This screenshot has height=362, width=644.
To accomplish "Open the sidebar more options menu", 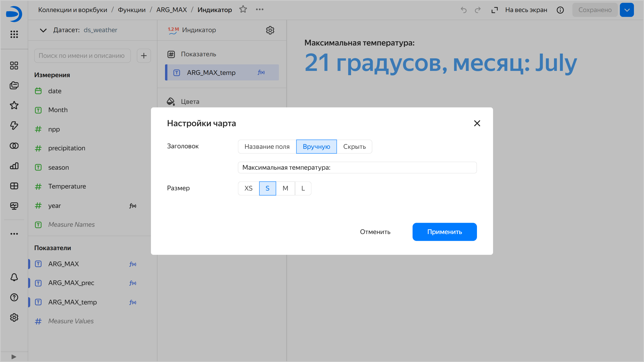I will click(14, 234).
